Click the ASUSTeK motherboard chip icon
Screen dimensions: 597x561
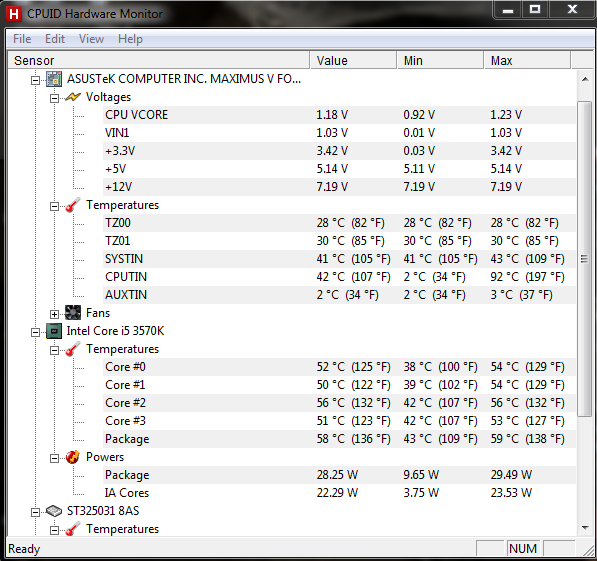click(54, 79)
